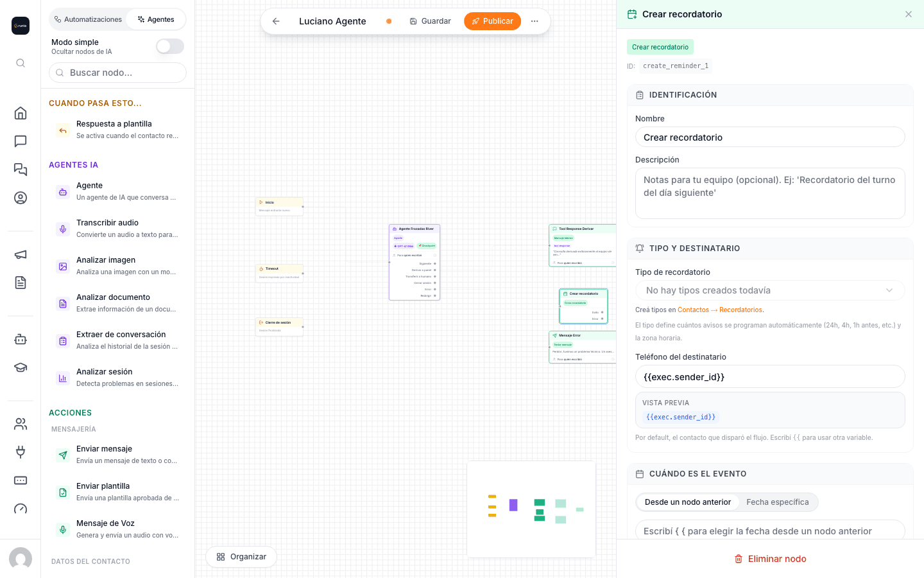
Task: Click the Publicar button
Action: point(492,21)
